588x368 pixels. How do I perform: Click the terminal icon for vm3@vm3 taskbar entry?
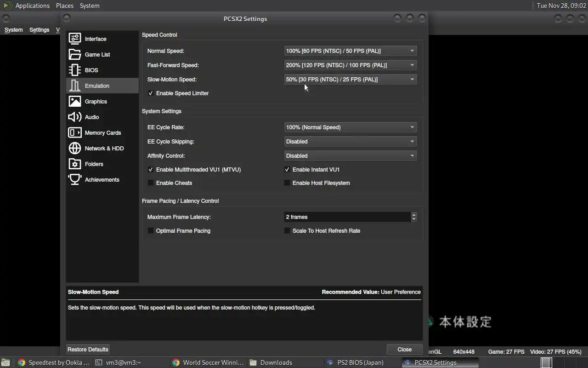coord(99,362)
